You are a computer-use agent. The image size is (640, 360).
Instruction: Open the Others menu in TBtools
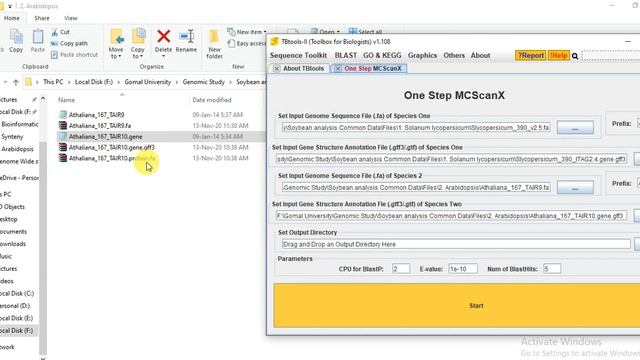(x=454, y=56)
